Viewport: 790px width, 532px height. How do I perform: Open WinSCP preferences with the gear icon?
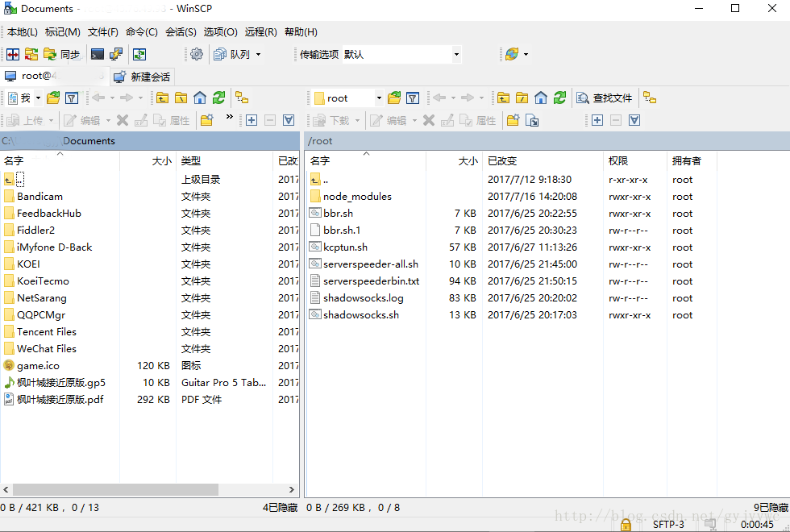pos(197,54)
